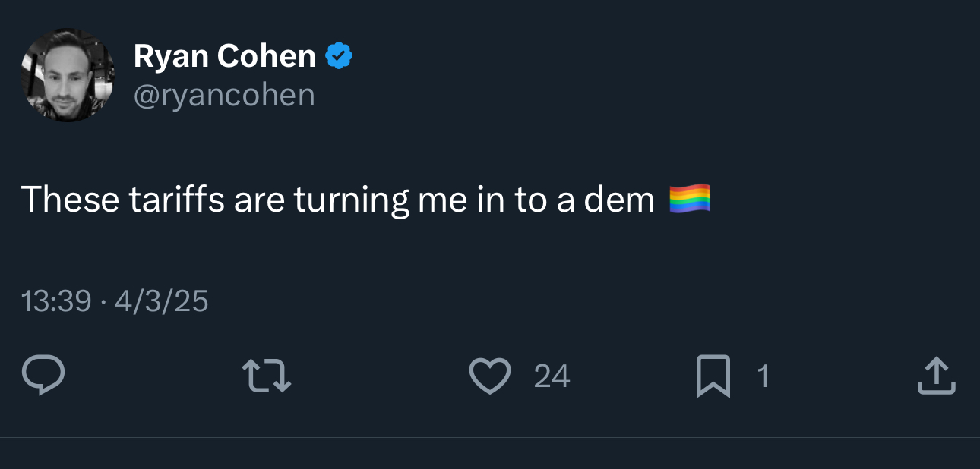This screenshot has width=980, height=469.
Task: Click the 4/3/25 post date
Action: point(161,302)
